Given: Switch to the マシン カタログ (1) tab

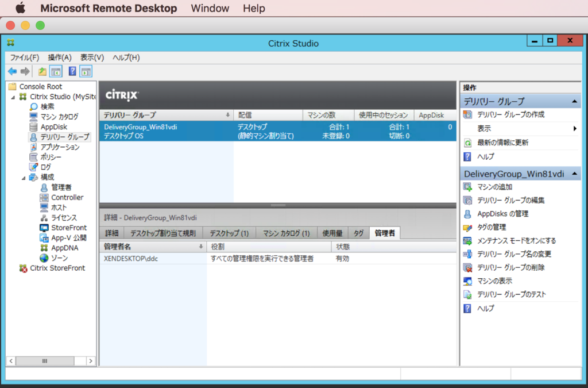Looking at the screenshot, I should tap(286, 233).
